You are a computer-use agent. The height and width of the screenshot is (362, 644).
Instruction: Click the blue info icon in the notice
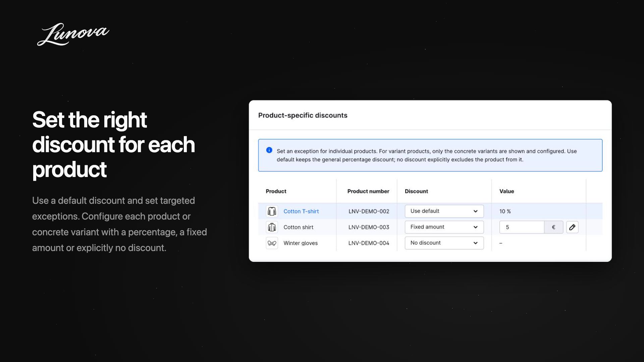click(269, 150)
